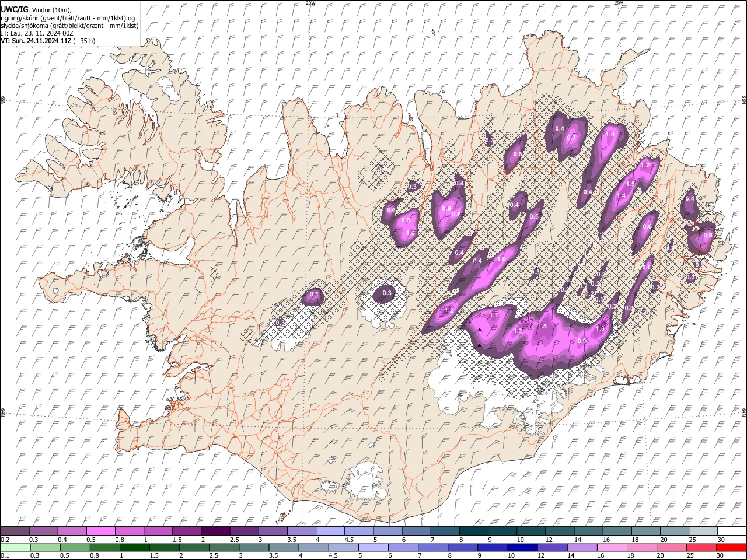Click the grey-green 3 swatch in bottom legend row

(x=254, y=547)
